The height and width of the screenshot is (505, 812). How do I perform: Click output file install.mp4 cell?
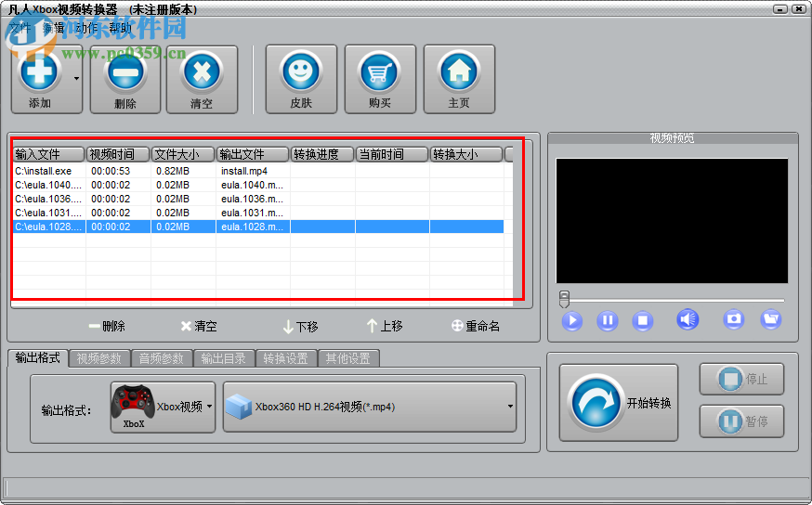coord(244,171)
